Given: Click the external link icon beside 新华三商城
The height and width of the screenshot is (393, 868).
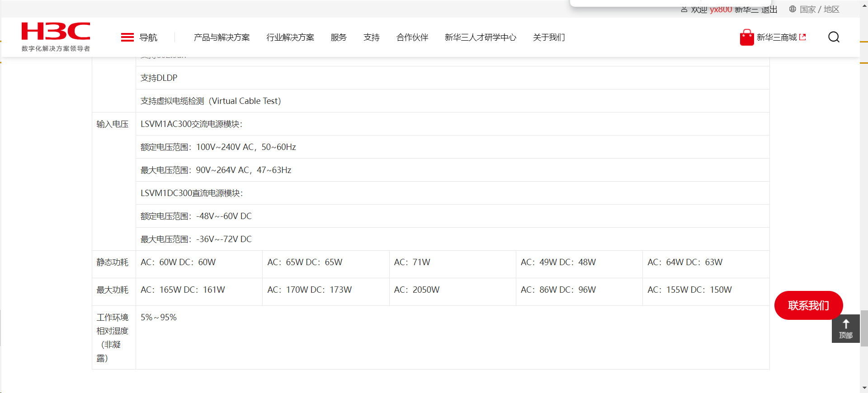Looking at the screenshot, I should click(802, 37).
